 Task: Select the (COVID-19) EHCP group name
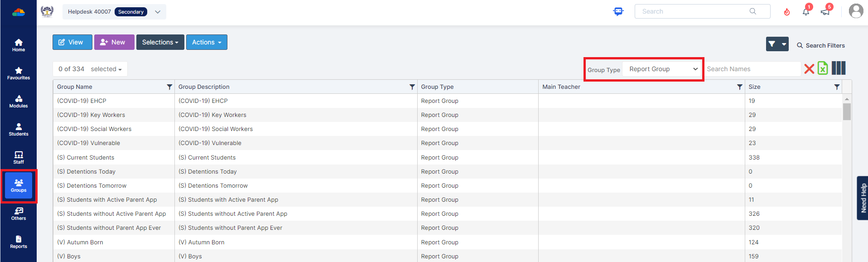[82, 101]
